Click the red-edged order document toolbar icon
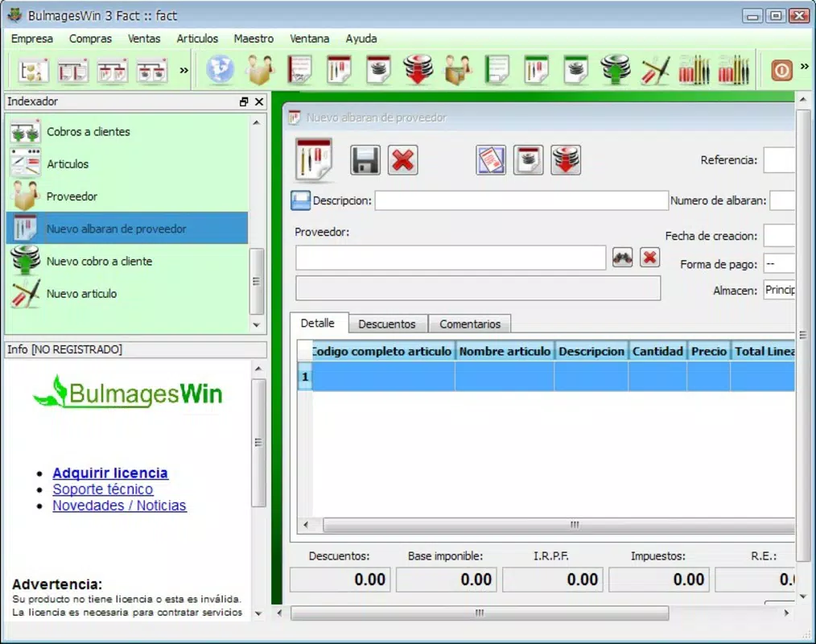This screenshot has width=816, height=644. 299,70
